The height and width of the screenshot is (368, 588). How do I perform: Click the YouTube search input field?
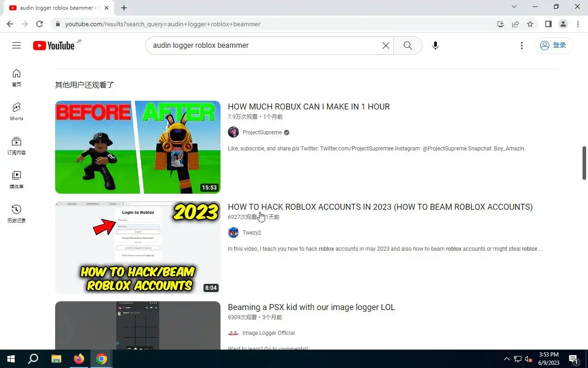point(264,46)
